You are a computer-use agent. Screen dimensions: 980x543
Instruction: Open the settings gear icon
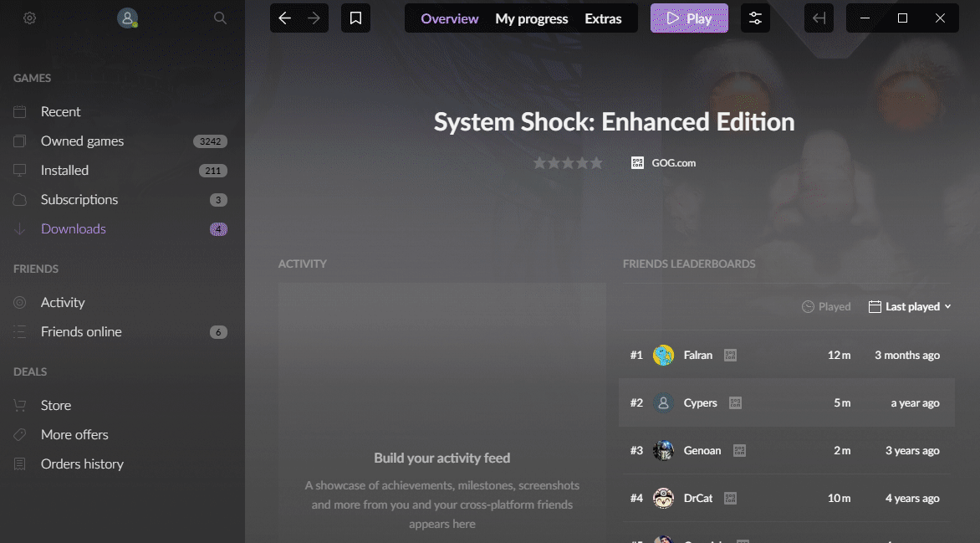(29, 18)
